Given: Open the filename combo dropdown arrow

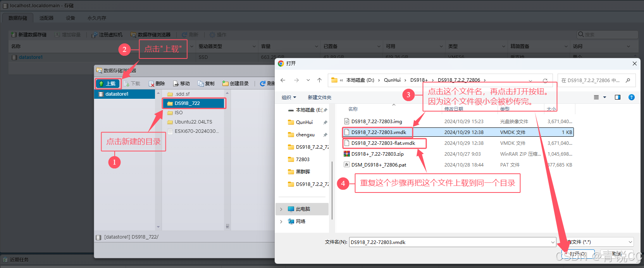Looking at the screenshot, I should pyautogui.click(x=553, y=242).
